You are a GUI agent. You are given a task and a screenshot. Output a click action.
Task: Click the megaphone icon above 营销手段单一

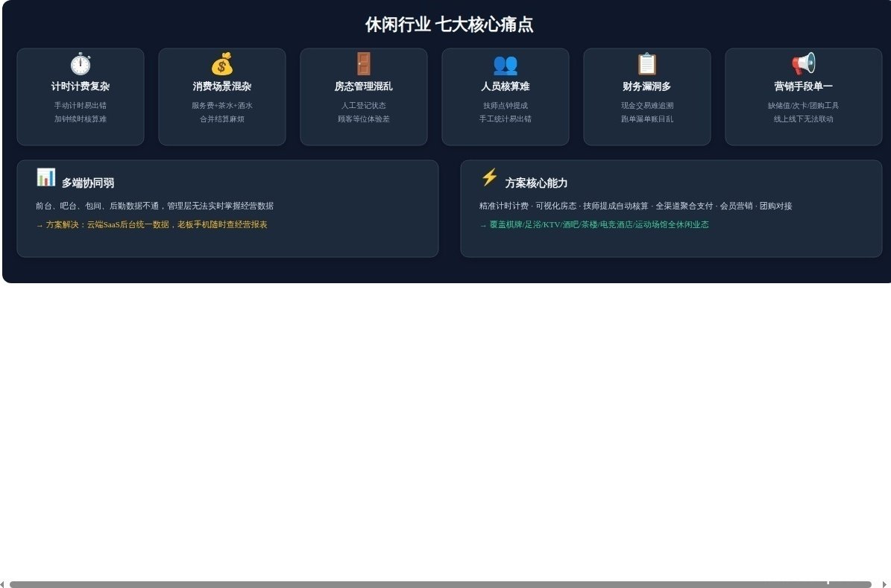point(804,63)
